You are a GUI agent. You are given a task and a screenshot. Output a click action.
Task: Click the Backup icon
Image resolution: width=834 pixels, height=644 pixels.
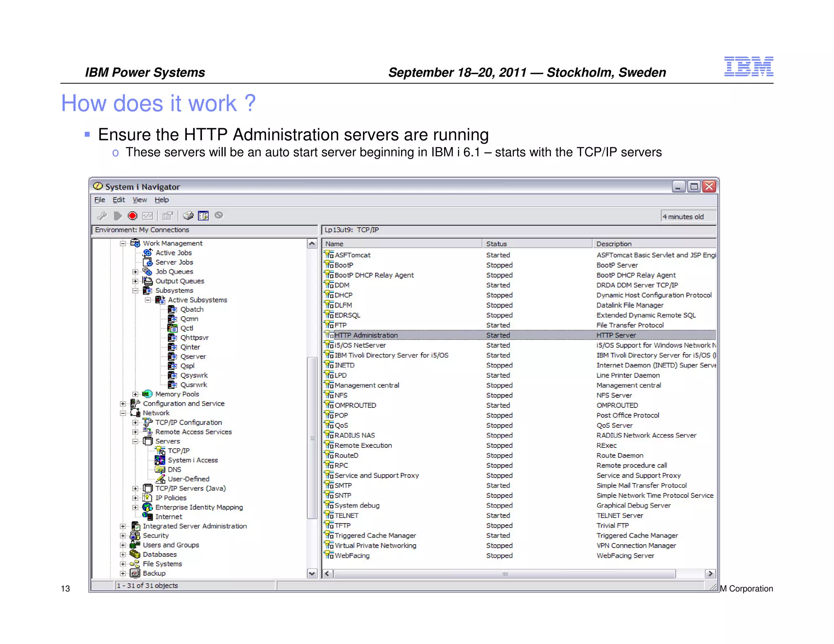point(135,573)
